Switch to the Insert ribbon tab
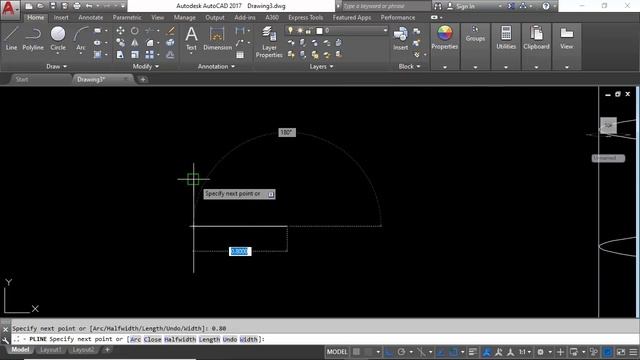640x360 pixels. pyautogui.click(x=61, y=18)
